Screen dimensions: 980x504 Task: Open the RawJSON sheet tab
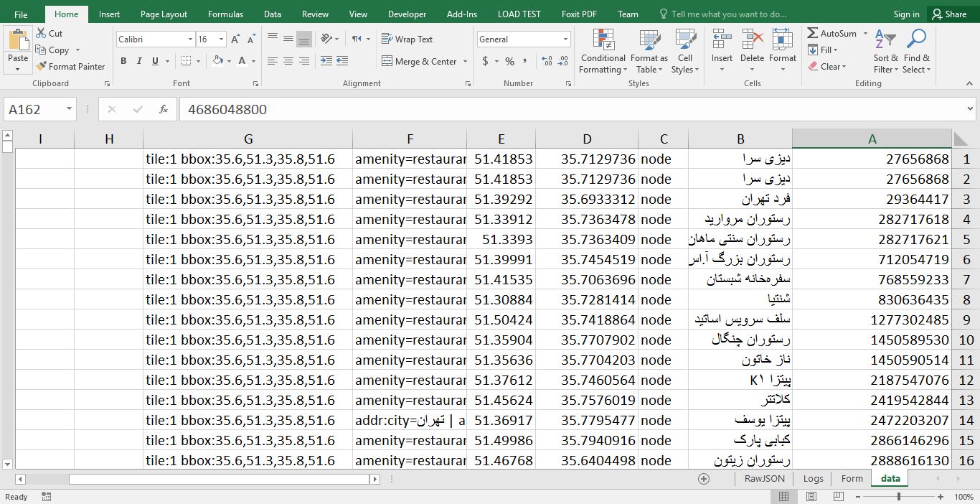764,478
